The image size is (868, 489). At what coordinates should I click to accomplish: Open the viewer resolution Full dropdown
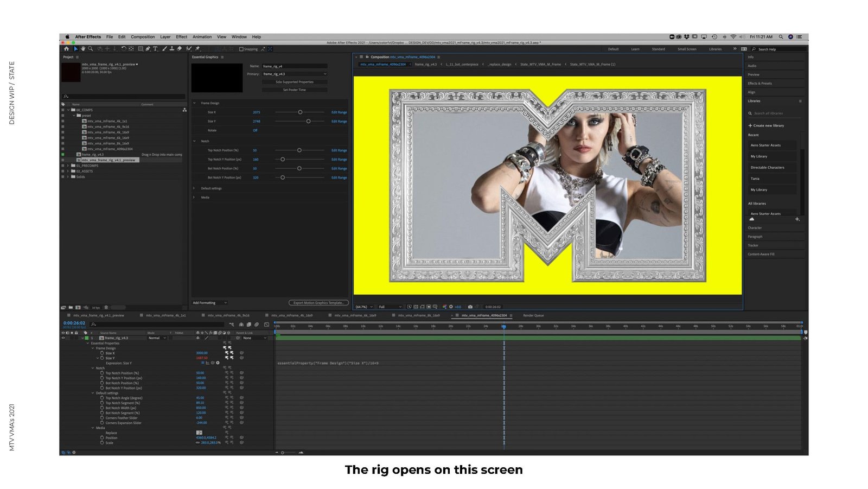[x=390, y=307]
